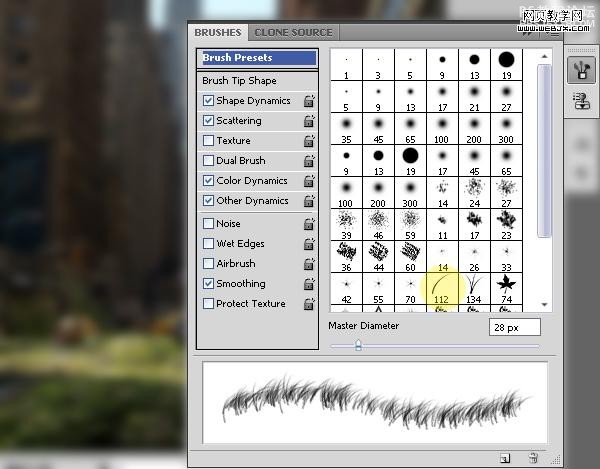Choose the soft round 21 brush

474,96
